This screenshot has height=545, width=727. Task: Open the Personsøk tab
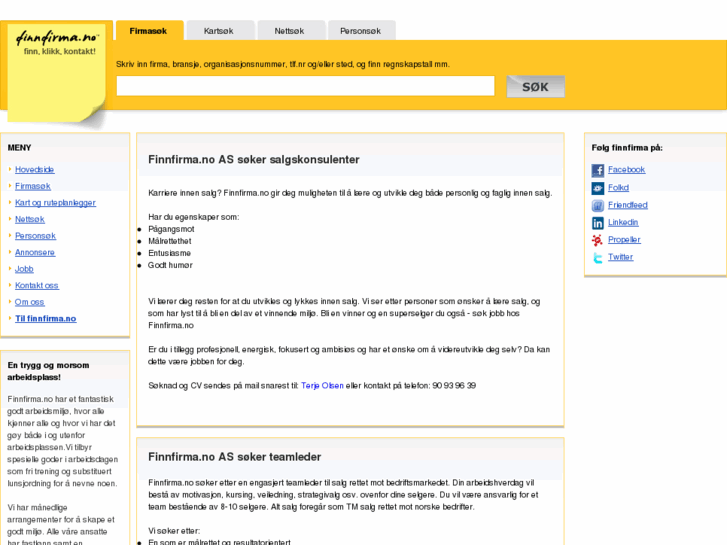pyautogui.click(x=361, y=31)
